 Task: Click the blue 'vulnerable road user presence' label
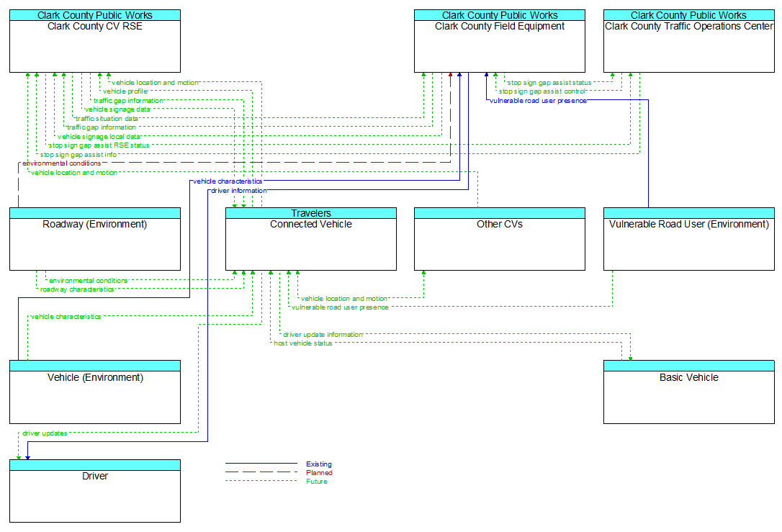pos(538,101)
